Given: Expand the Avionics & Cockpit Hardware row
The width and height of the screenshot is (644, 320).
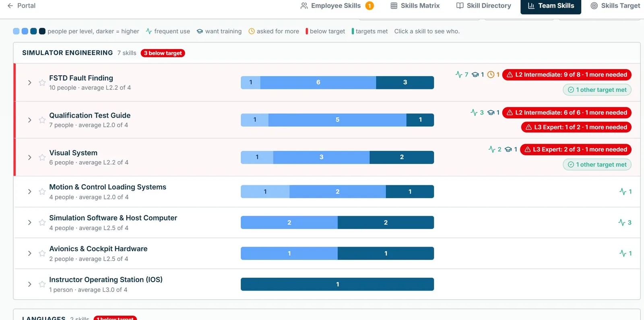Looking at the screenshot, I should pyautogui.click(x=29, y=254).
